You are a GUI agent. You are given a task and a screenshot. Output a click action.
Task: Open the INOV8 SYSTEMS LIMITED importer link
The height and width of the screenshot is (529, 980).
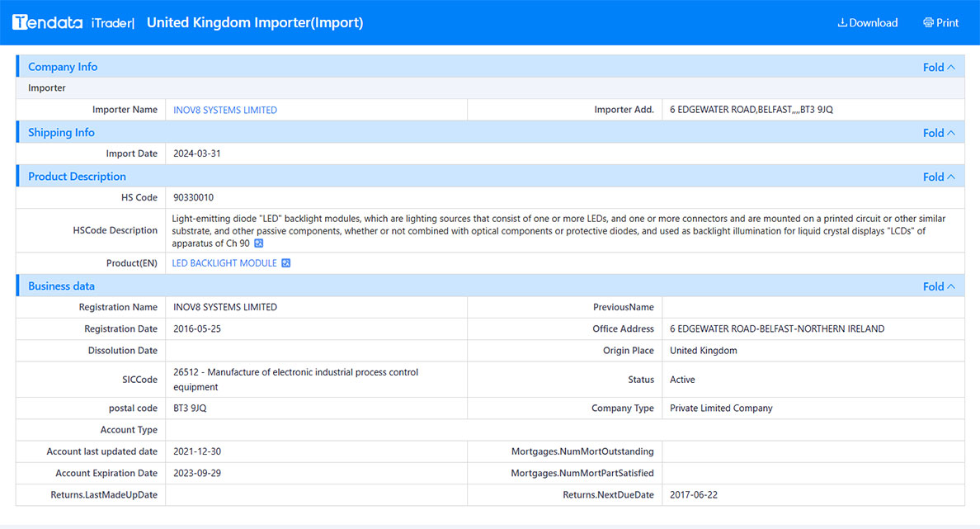point(225,110)
